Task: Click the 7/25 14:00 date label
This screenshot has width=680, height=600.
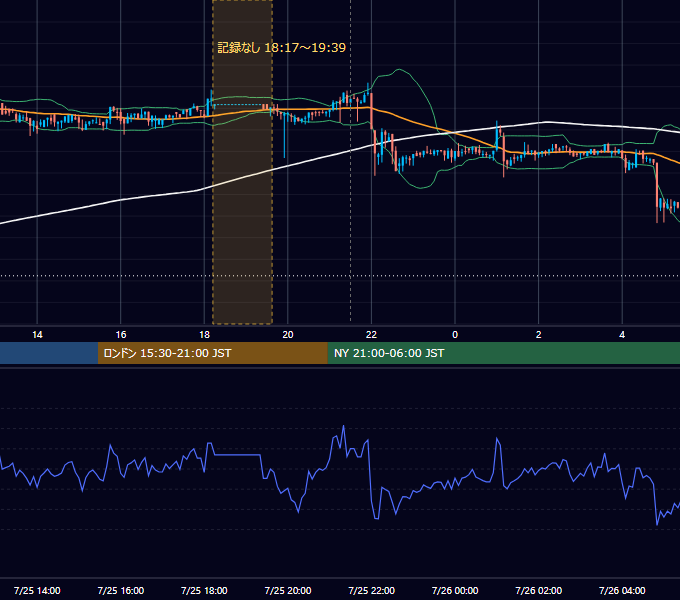Action: tap(37, 590)
